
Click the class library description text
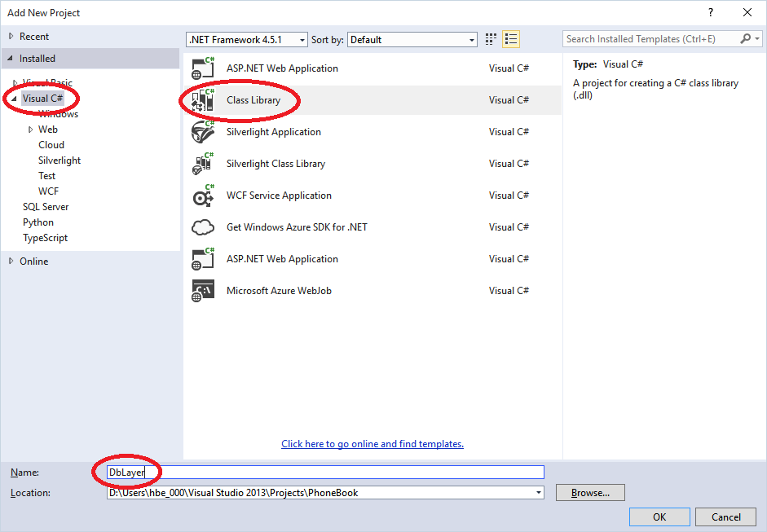tap(655, 89)
